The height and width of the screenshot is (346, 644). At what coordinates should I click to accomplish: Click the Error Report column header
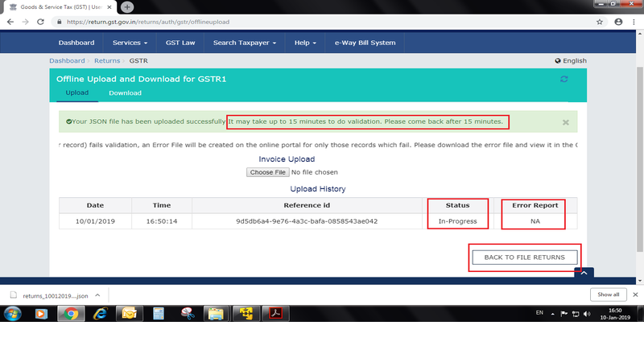(535, 205)
